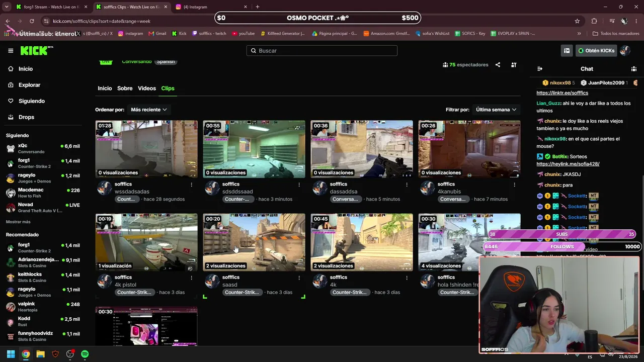Play the 00:45 clip thumbnail
Viewport: 644px width, 362px height.
362,242
